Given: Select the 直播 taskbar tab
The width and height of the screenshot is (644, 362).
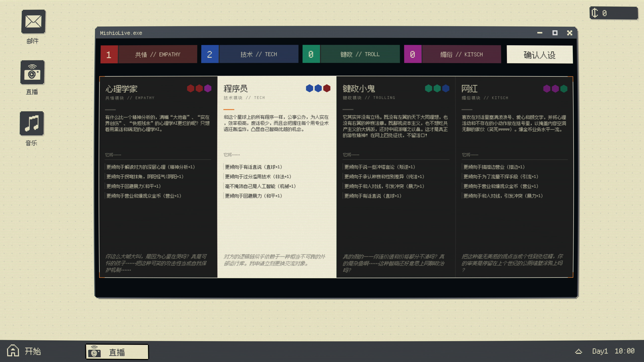Looking at the screenshot, I should pyautogui.click(x=117, y=351).
